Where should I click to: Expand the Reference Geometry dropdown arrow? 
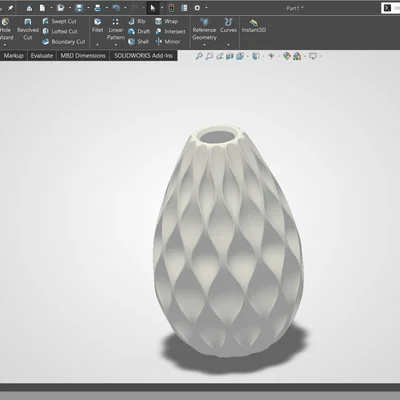point(204,45)
